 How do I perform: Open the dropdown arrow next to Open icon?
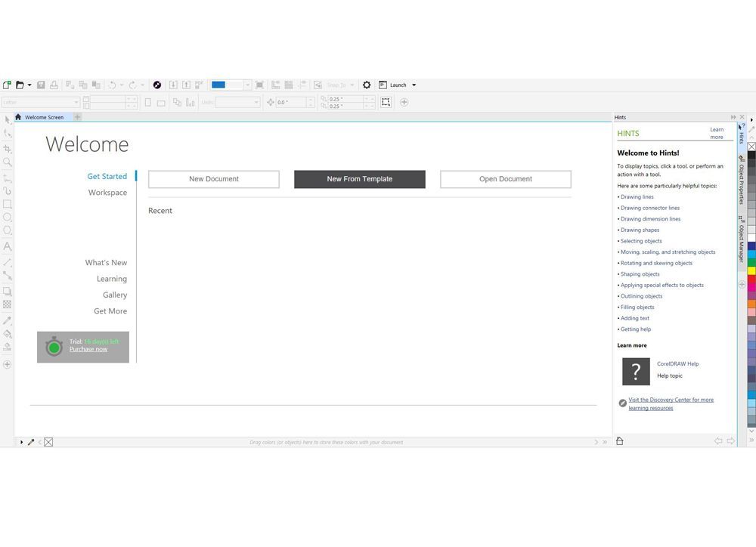[29, 85]
